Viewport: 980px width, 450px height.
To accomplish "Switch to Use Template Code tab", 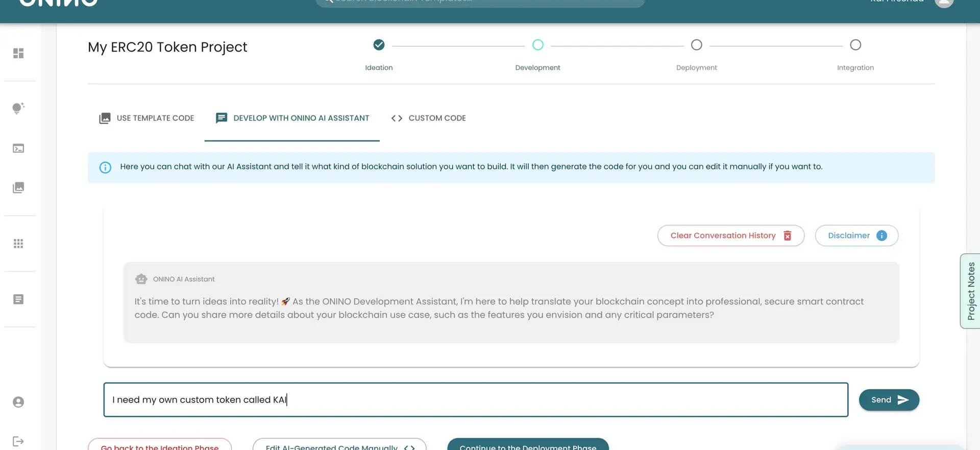I will (146, 118).
